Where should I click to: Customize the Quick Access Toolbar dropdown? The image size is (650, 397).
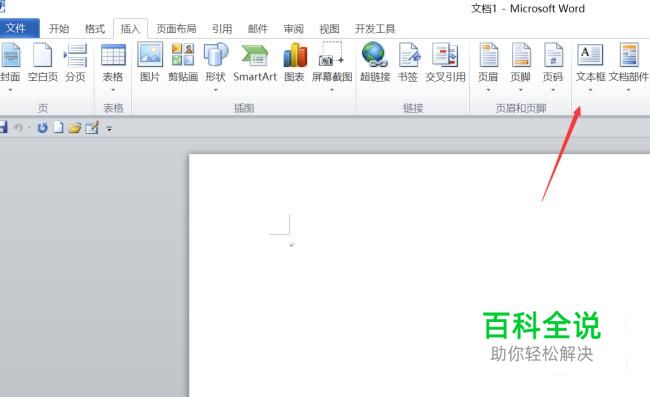(x=109, y=129)
